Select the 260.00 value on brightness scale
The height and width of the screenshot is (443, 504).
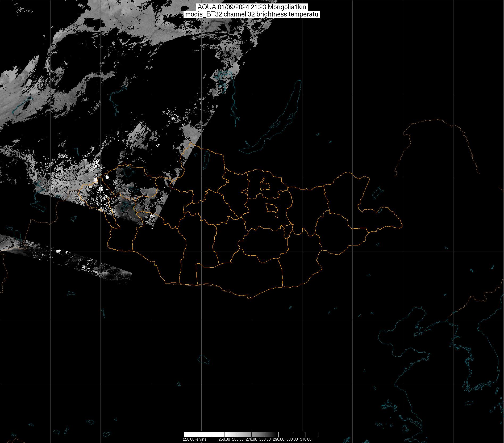(x=238, y=439)
